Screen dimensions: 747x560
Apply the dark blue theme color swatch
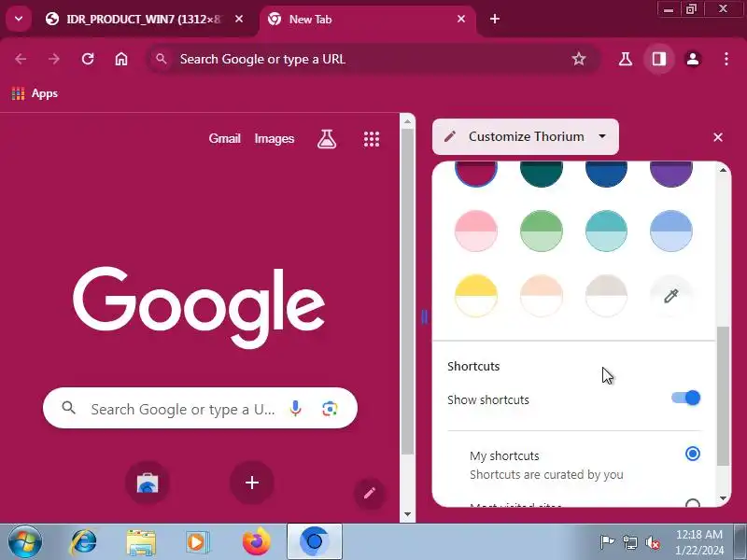click(x=606, y=174)
